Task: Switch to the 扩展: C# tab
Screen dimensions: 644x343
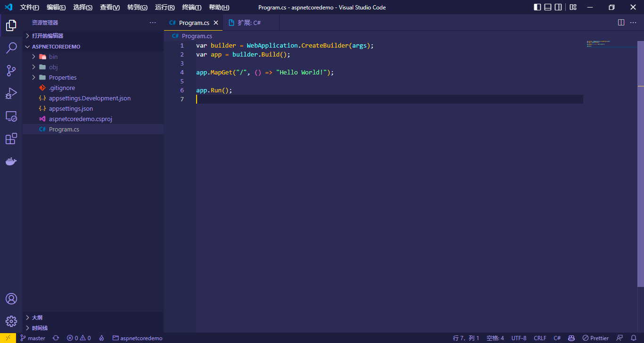Action: pos(251,23)
